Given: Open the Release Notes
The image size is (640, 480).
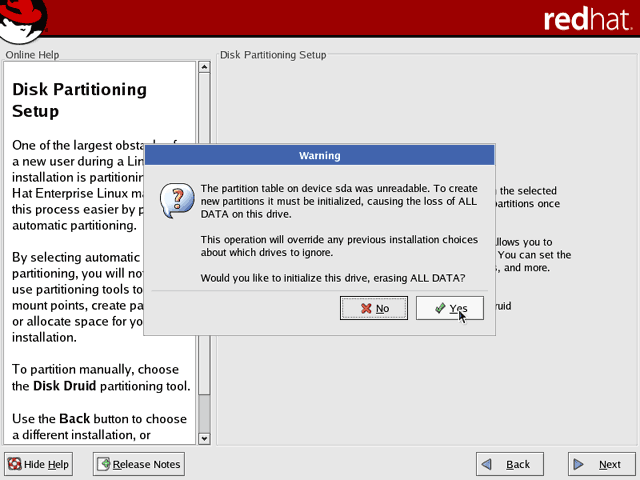Looking at the screenshot, I should click(x=139, y=464).
